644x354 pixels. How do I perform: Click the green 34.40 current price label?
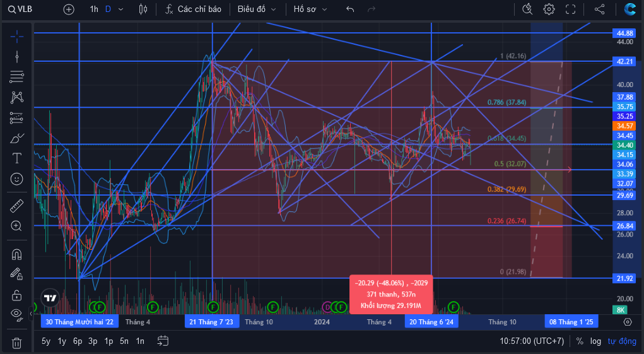coord(624,145)
